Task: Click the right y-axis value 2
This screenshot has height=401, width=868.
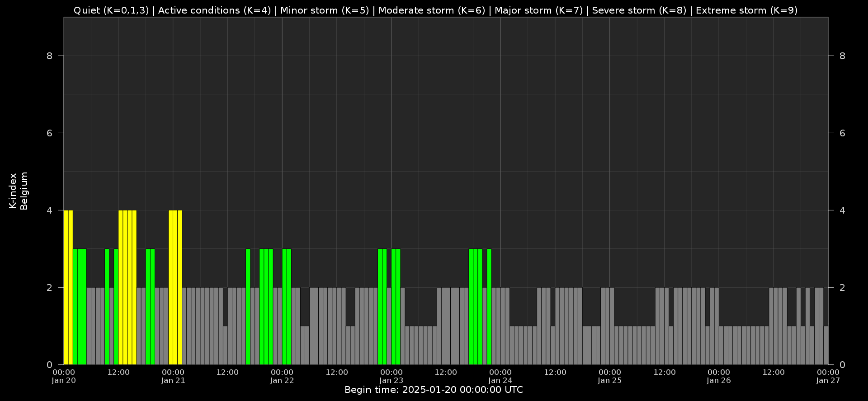Action: pos(842,288)
